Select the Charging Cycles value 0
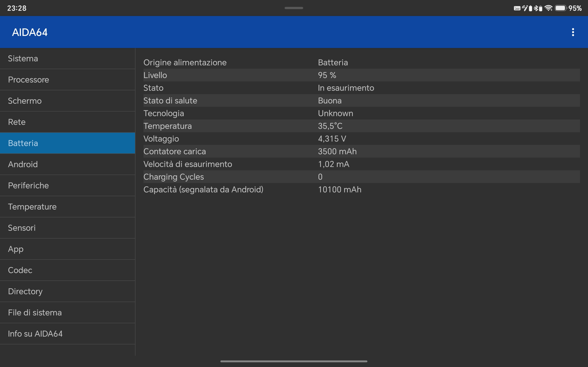This screenshot has height=367, width=588. click(x=320, y=177)
